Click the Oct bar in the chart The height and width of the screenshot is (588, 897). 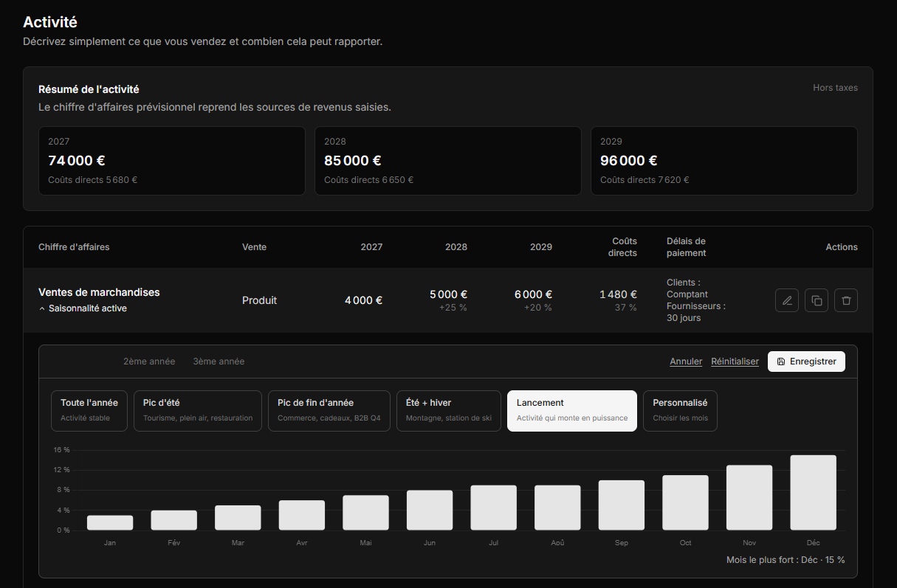685,502
